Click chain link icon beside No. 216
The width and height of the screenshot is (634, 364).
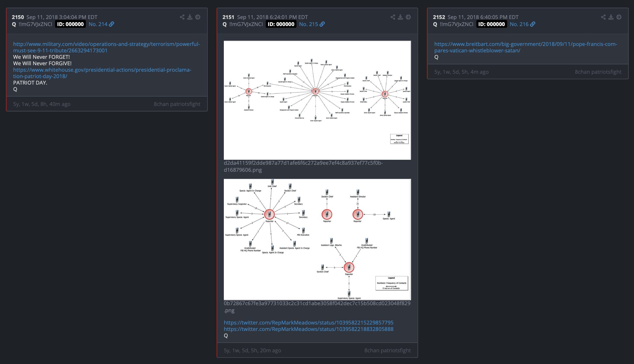click(x=533, y=24)
